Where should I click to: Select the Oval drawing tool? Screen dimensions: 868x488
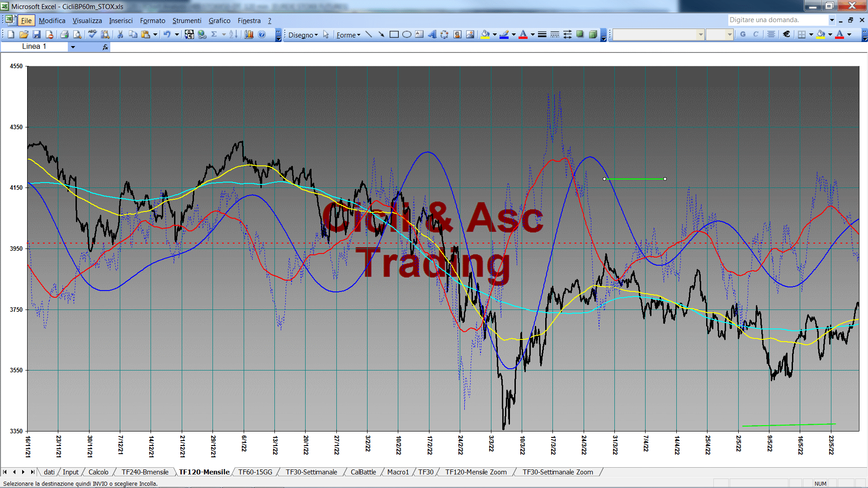coord(407,34)
